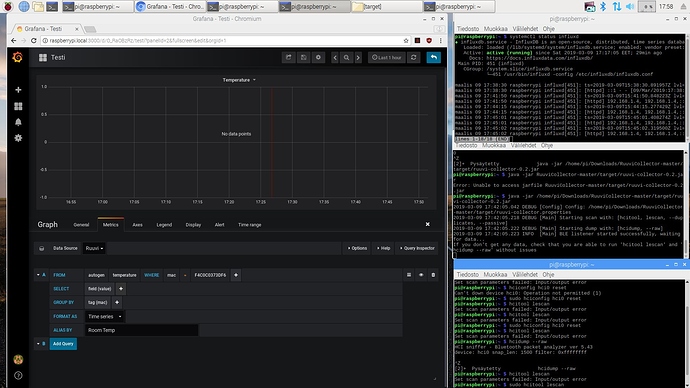Screen dimensions: 690x388
Task: Click the volume speaker tray icon
Action: (x=630, y=6)
